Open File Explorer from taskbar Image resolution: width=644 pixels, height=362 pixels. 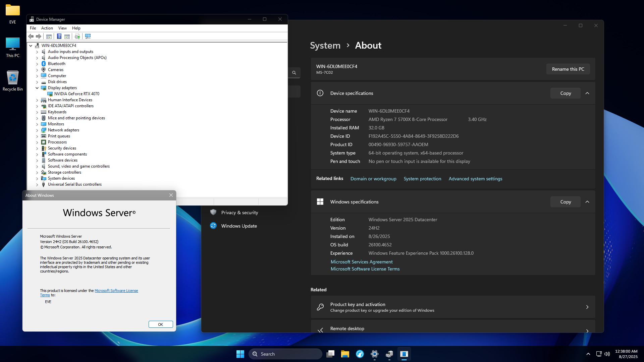click(x=345, y=354)
